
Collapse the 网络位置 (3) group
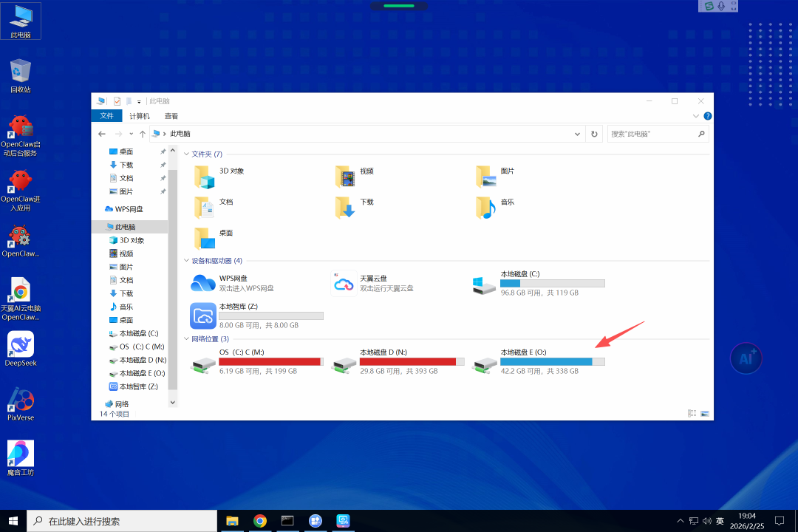[x=187, y=339]
